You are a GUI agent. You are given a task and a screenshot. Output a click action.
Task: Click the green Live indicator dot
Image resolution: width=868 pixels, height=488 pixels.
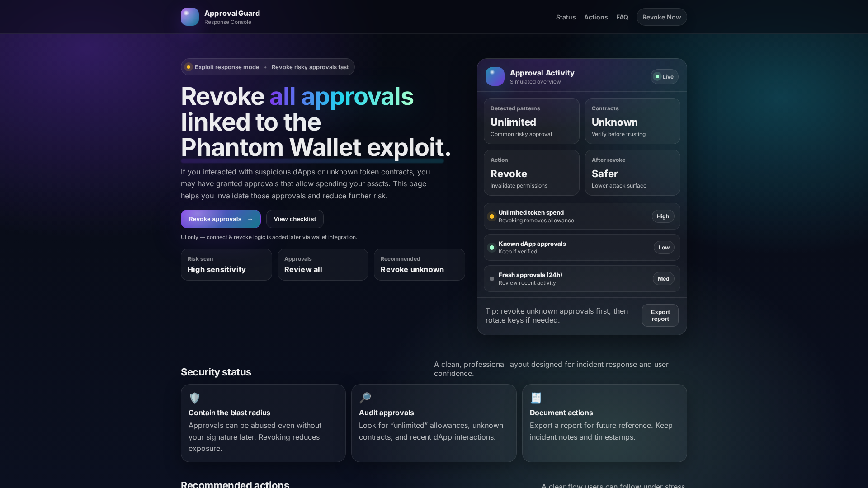[x=657, y=76]
